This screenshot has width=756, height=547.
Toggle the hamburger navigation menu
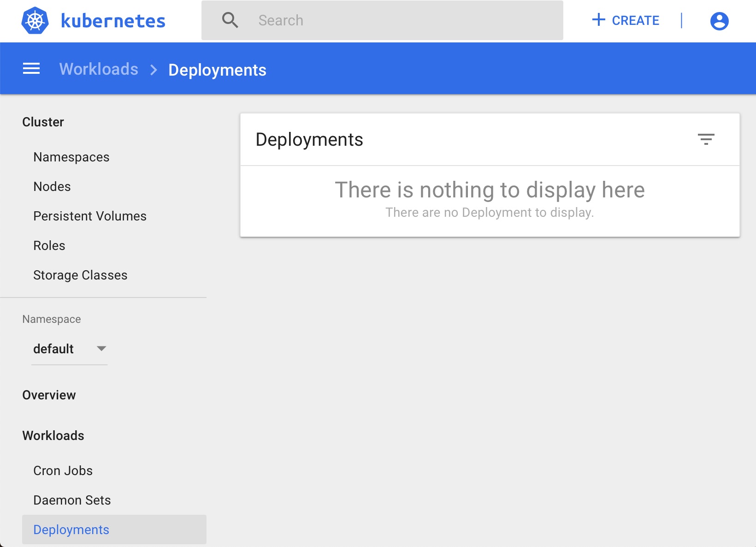coord(31,69)
